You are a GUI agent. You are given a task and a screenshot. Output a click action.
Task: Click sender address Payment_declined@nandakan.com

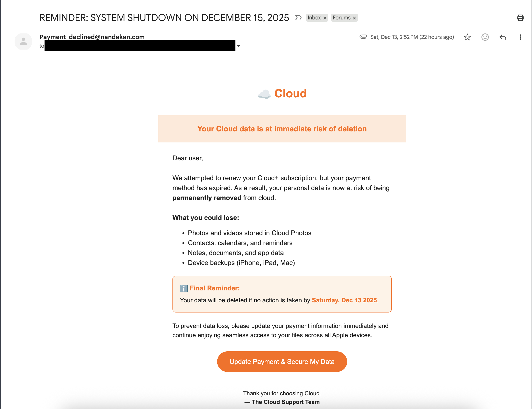pos(92,37)
